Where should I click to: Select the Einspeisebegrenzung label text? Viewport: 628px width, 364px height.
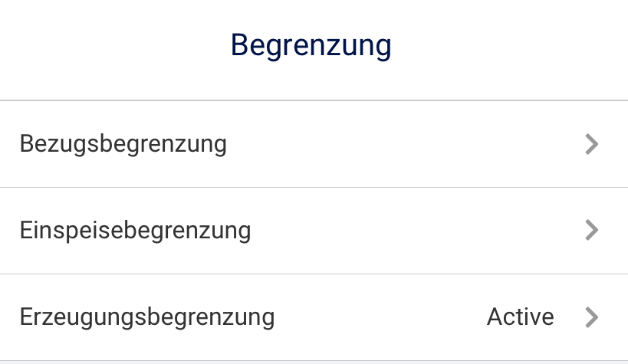point(136,230)
